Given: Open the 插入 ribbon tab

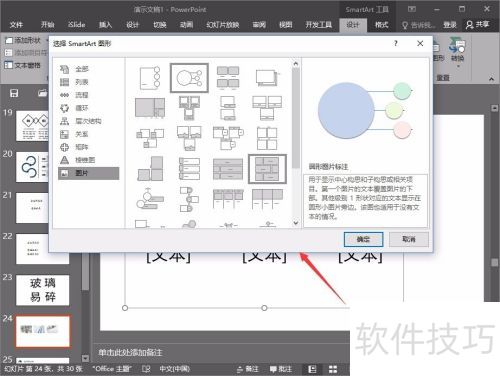Looking at the screenshot, I should pyautogui.click(x=105, y=25).
